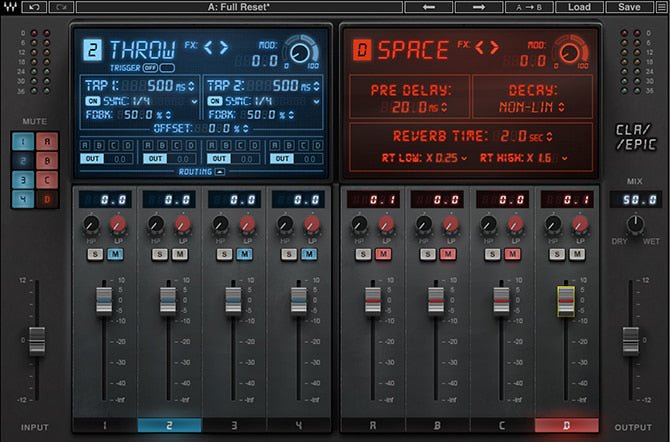Click the Waves logo icon
Image resolution: width=670 pixels, height=442 pixels.
(9, 7)
